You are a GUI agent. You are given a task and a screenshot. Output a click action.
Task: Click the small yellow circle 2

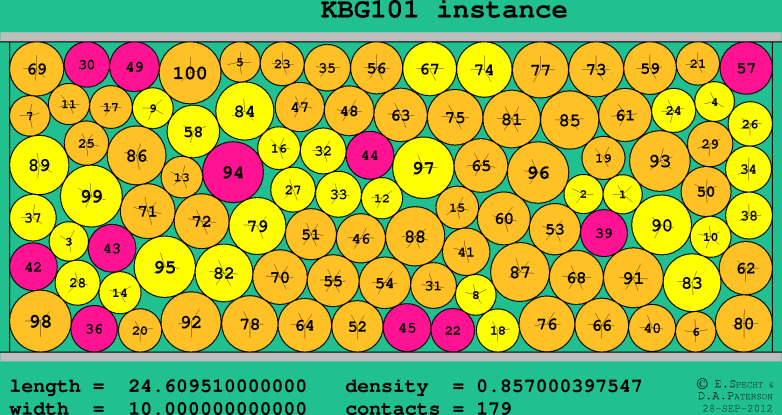pyautogui.click(x=584, y=194)
